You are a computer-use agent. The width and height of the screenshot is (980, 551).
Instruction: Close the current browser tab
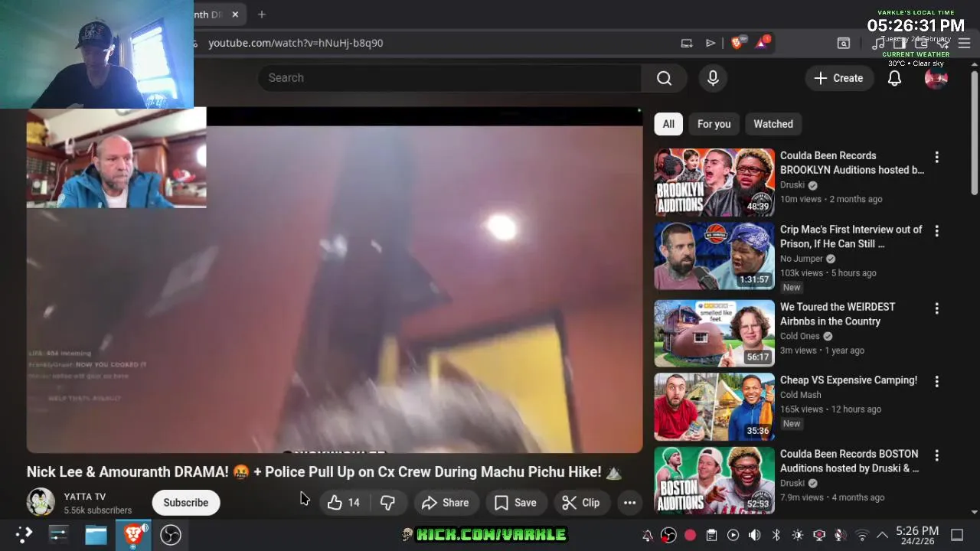235,15
